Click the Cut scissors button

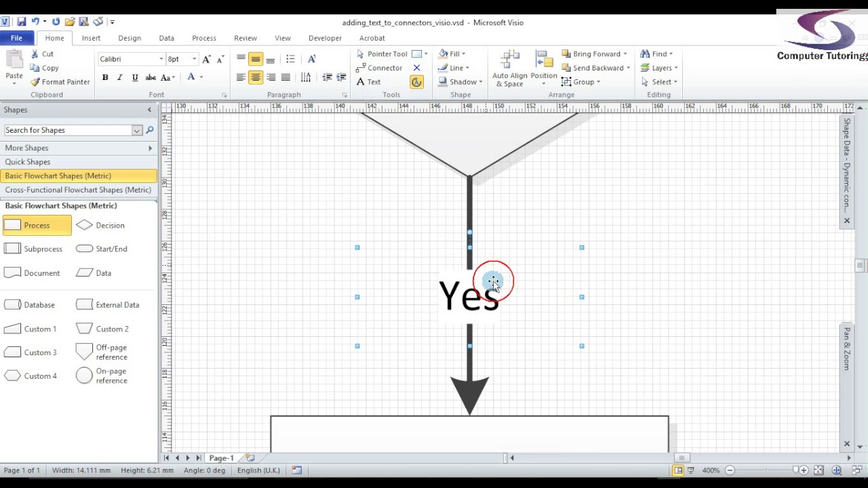pos(42,54)
